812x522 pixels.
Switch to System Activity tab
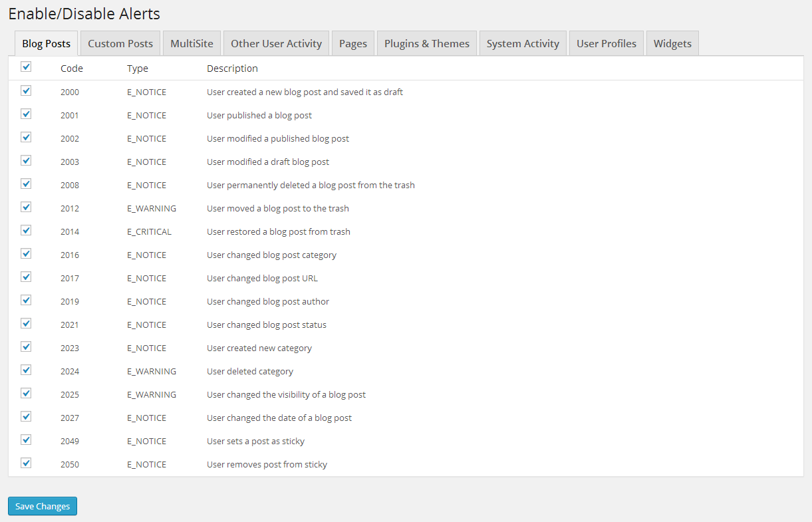(523, 43)
